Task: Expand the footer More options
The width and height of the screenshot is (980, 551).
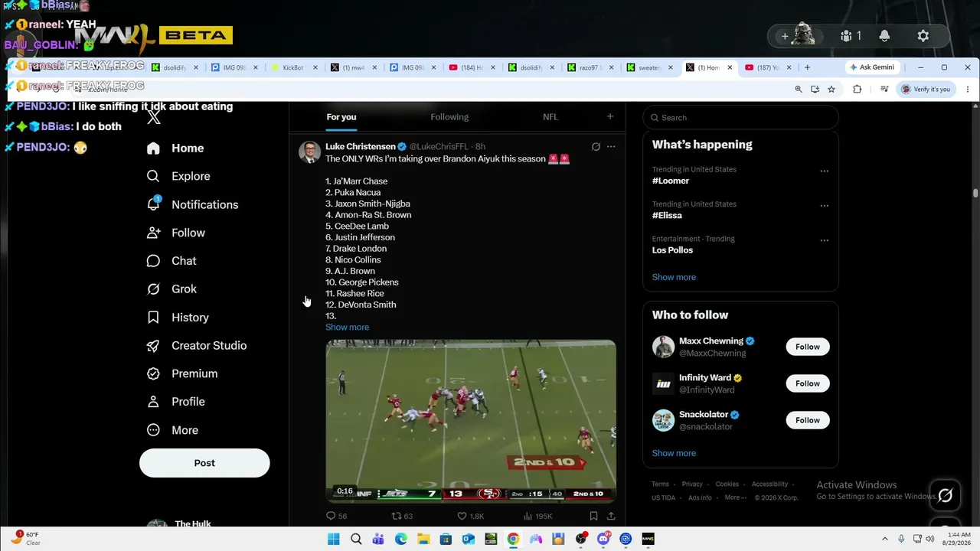Action: 735,497
